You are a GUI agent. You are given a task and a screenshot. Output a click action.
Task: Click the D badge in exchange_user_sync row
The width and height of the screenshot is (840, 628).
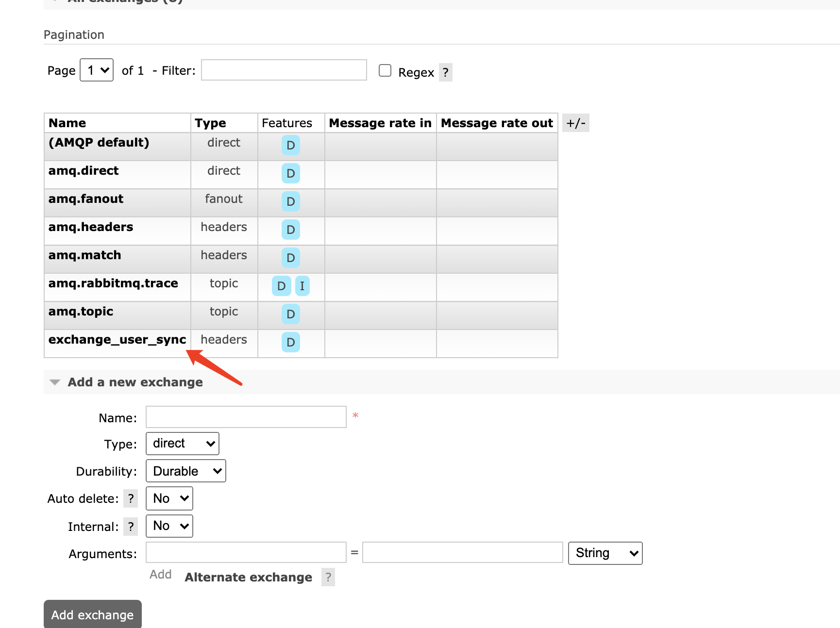[290, 342]
